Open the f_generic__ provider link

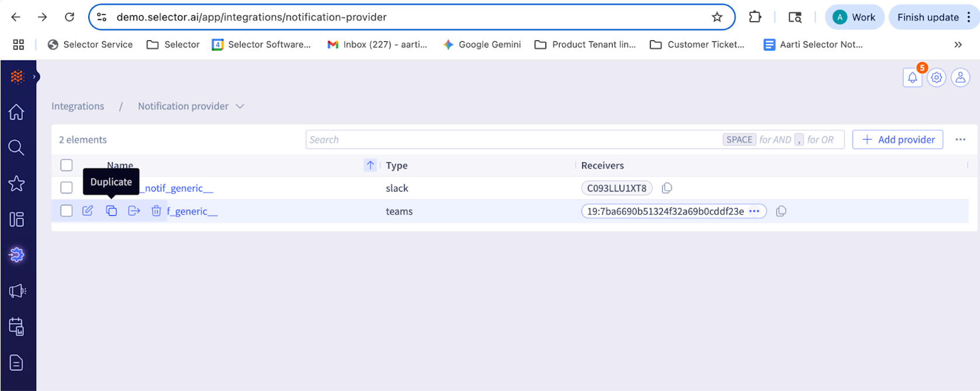coord(192,211)
